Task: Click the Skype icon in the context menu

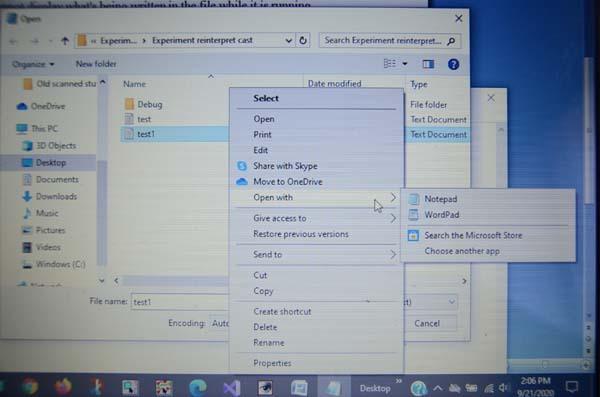Action: click(x=242, y=166)
